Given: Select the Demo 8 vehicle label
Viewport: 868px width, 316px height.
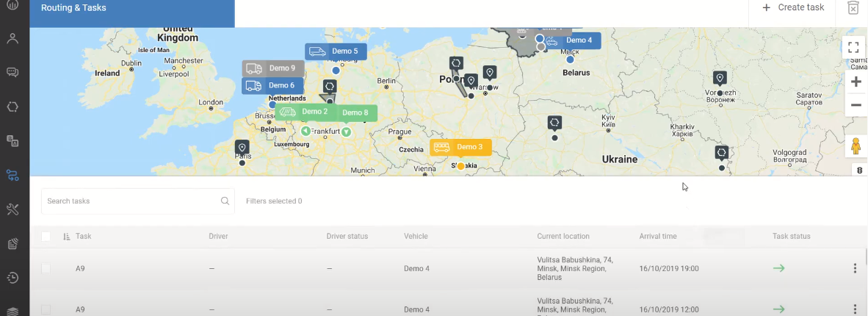Looking at the screenshot, I should point(355,113).
